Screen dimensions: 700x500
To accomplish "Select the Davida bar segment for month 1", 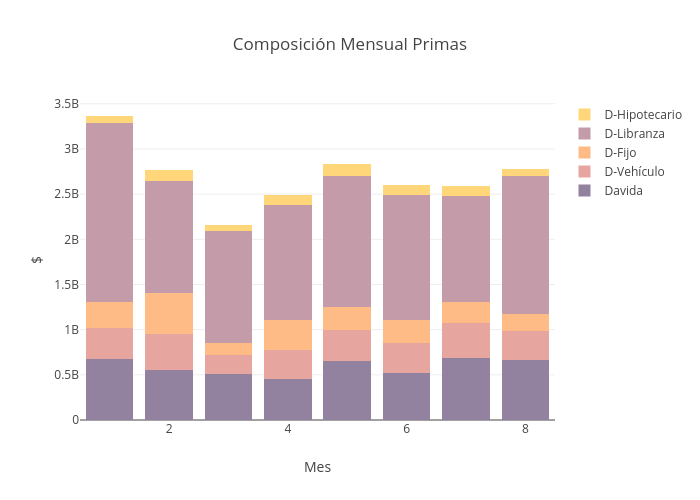I will tap(109, 389).
